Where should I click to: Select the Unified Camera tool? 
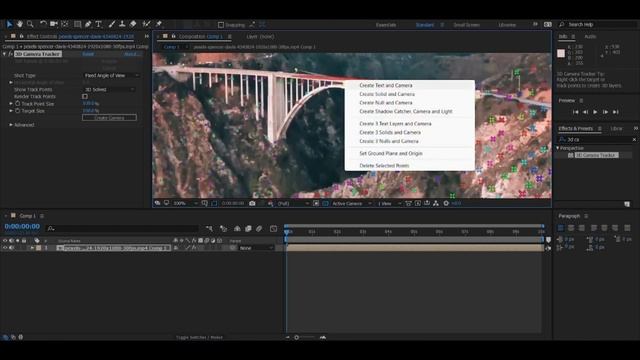(53, 24)
